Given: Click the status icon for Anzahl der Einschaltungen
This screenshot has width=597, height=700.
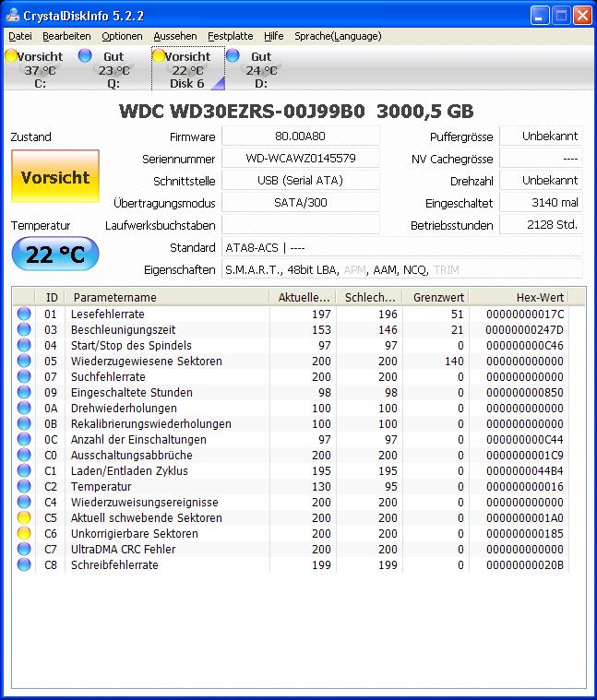Looking at the screenshot, I should (x=24, y=439).
